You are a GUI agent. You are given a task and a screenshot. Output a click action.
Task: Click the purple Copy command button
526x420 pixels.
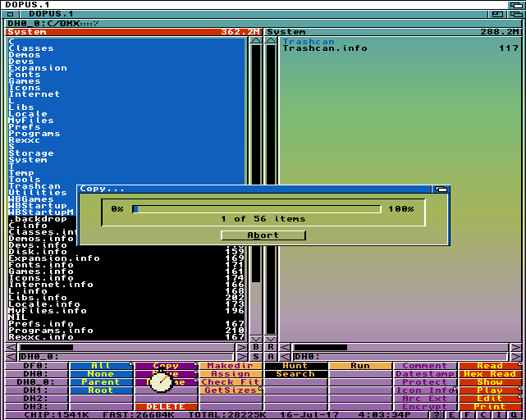tap(166, 366)
